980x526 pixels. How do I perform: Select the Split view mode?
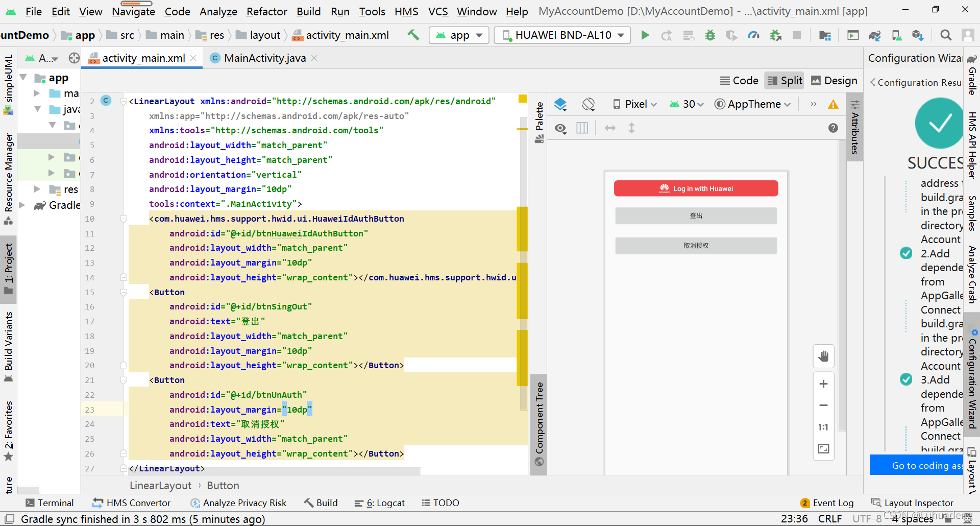(x=785, y=81)
